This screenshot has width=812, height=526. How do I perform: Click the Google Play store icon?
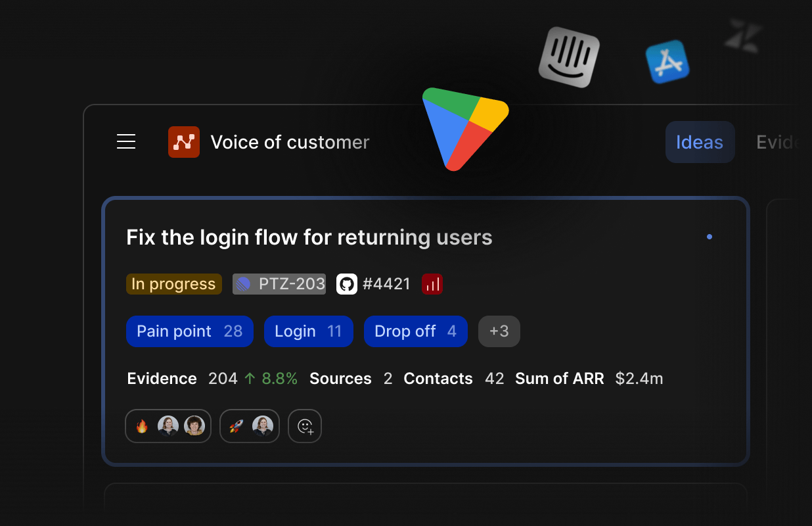pyautogui.click(x=464, y=128)
